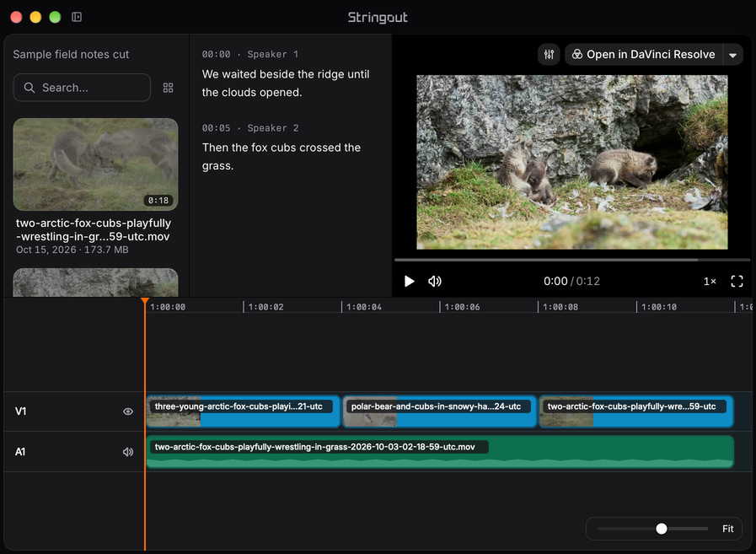This screenshot has height=554, width=756.
Task: Click Fit to fit timeline
Action: point(727,529)
